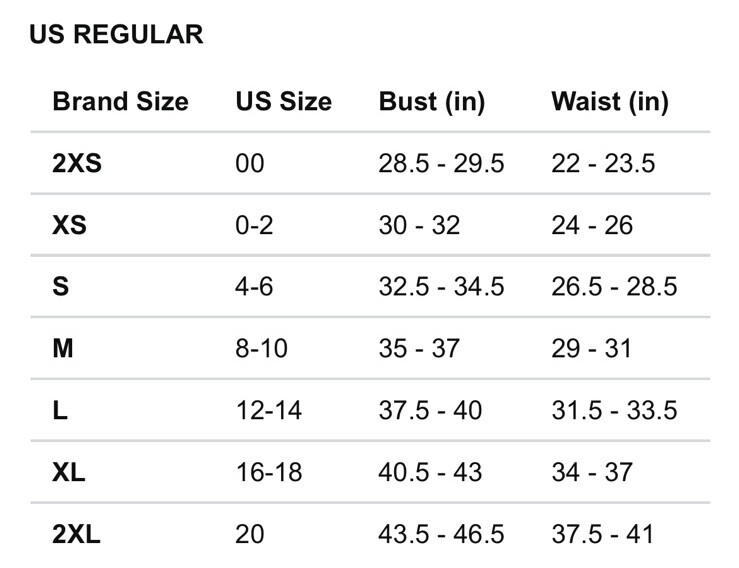Viewport: 739px width, 568px height.
Task: Select the XS brand size row
Action: [x=370, y=225]
